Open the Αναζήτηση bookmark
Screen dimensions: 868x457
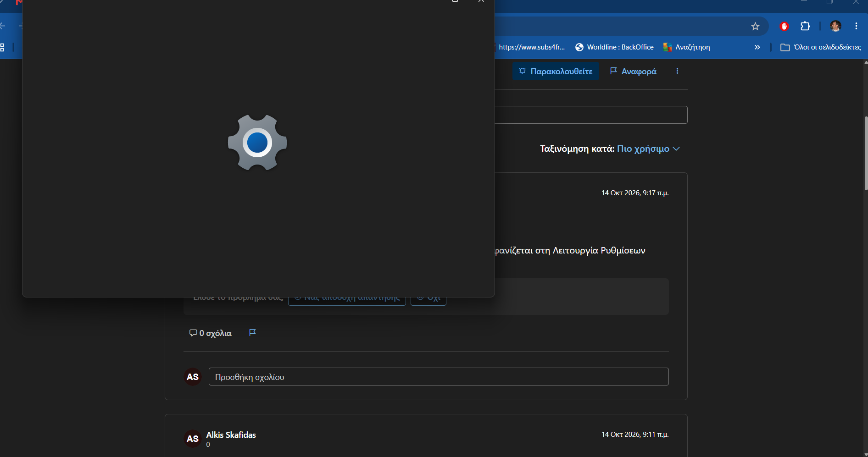click(x=687, y=47)
